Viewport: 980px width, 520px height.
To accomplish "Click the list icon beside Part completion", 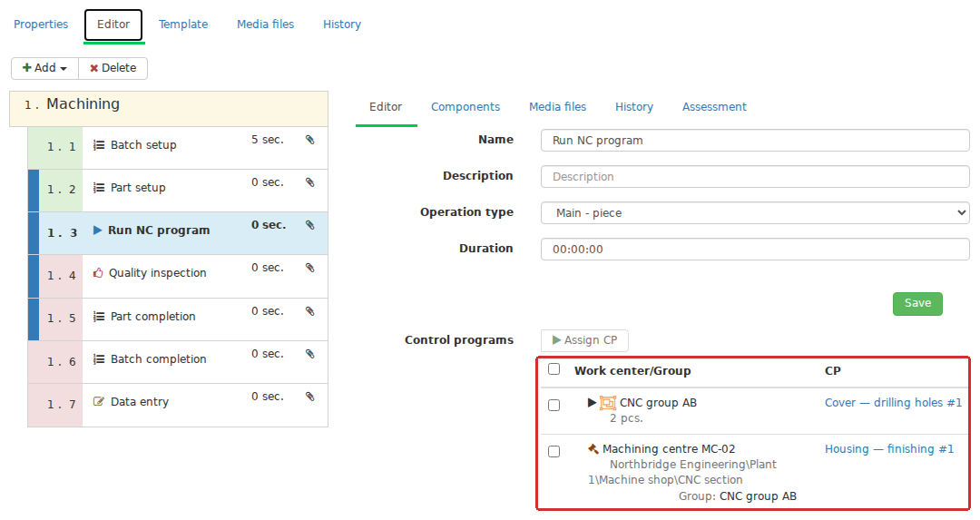I will (x=99, y=316).
